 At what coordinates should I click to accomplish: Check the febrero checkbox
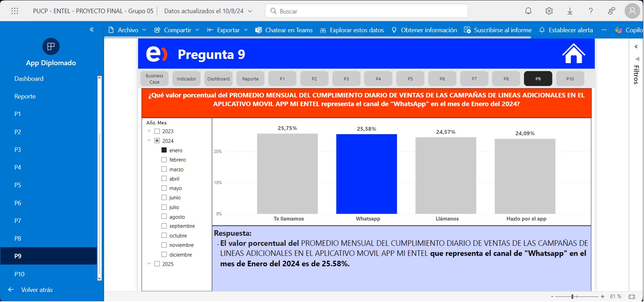[164, 160]
